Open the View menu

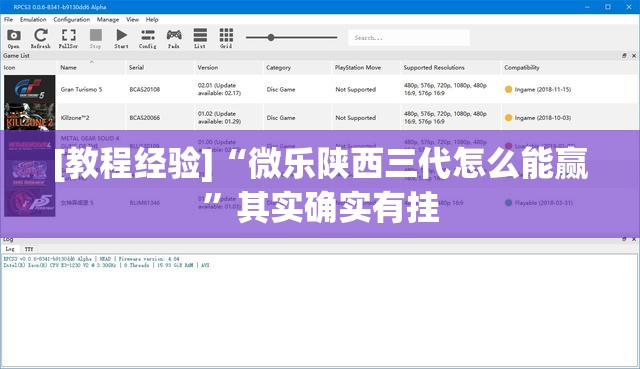coord(132,19)
